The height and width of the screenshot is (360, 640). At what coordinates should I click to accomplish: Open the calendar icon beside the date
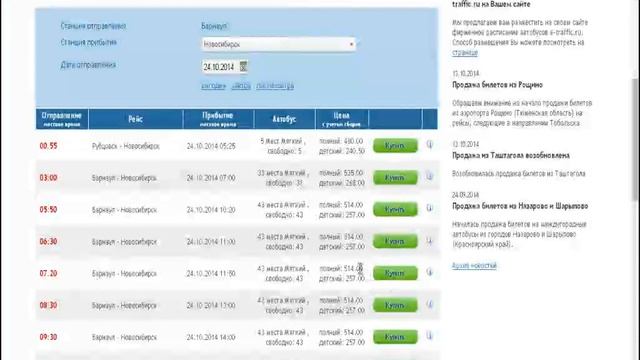pos(243,66)
